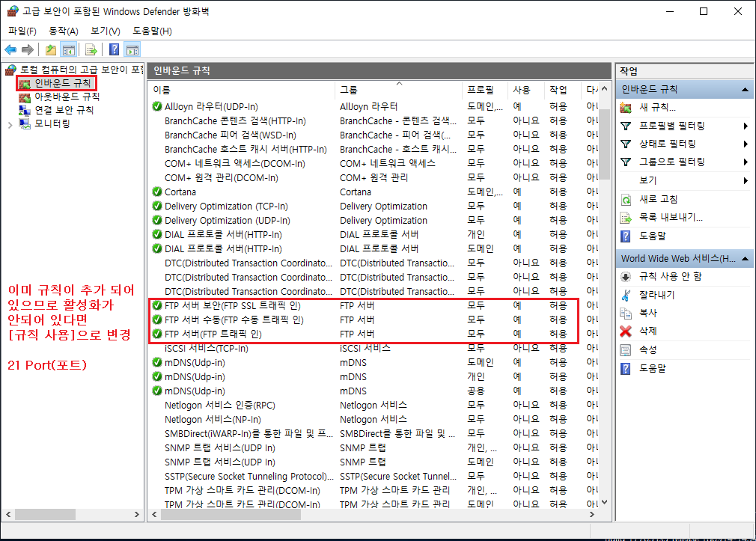This screenshot has width=756, height=541.
Task: Open 프로필별 필터링 submenu
Action: 671,126
